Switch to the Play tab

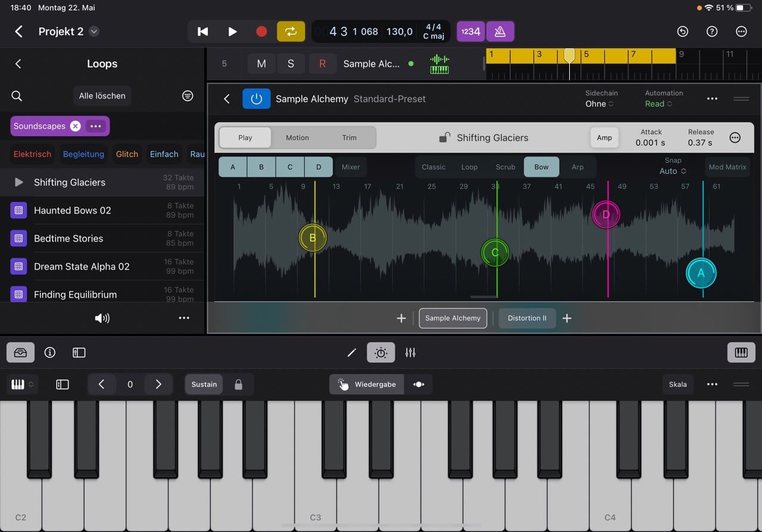tap(245, 137)
